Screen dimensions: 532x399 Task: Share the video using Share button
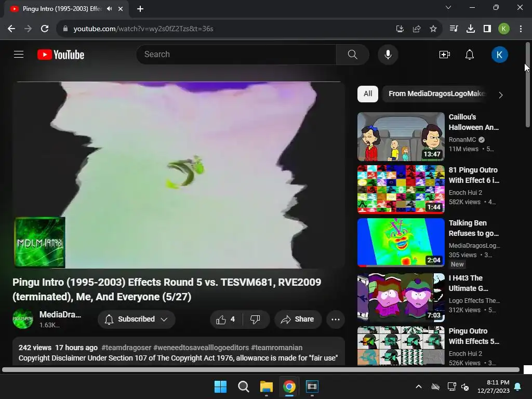[x=298, y=320]
